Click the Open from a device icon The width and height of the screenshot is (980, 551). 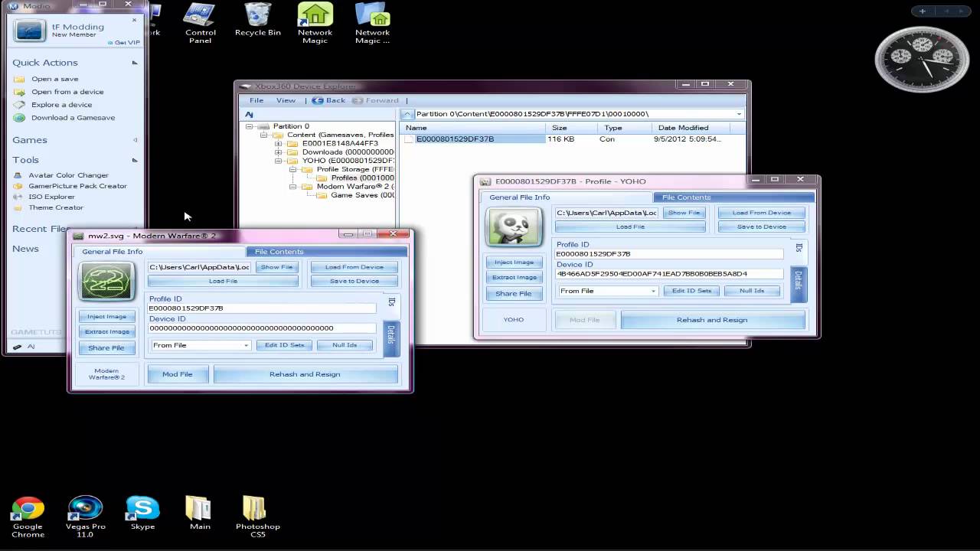[19, 92]
